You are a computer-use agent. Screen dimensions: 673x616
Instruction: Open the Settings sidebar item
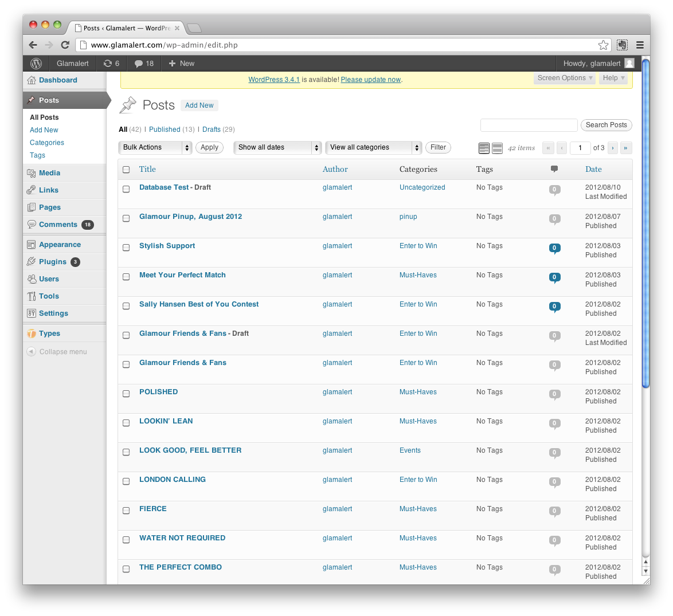(x=53, y=313)
